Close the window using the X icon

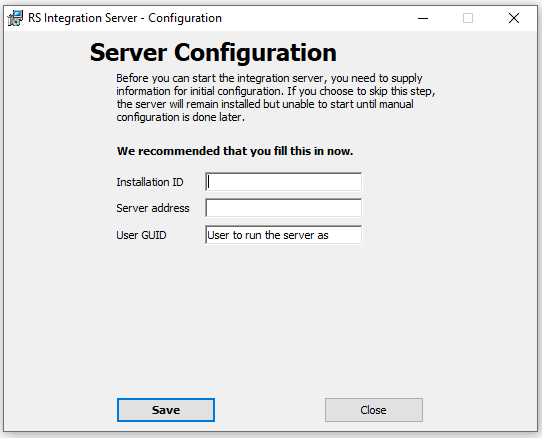514,18
